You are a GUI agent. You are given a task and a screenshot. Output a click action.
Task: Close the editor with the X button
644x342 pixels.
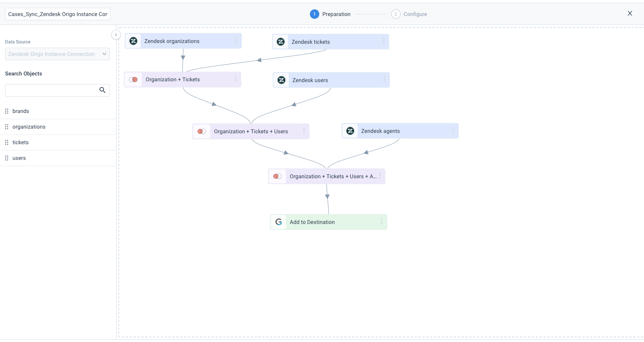click(x=630, y=13)
